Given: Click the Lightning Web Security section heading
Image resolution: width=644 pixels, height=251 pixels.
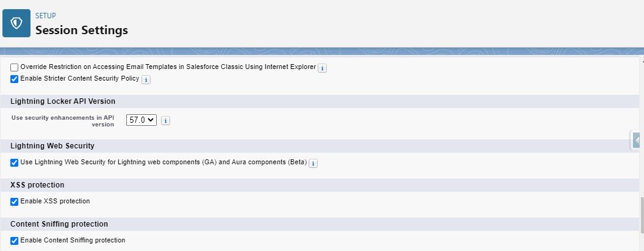Looking at the screenshot, I should pyautogui.click(x=52, y=146).
